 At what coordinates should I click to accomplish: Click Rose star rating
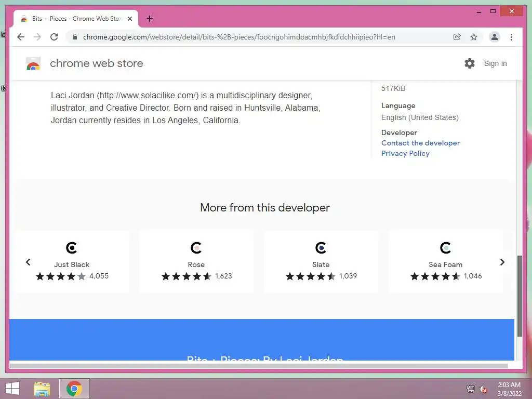point(187,276)
